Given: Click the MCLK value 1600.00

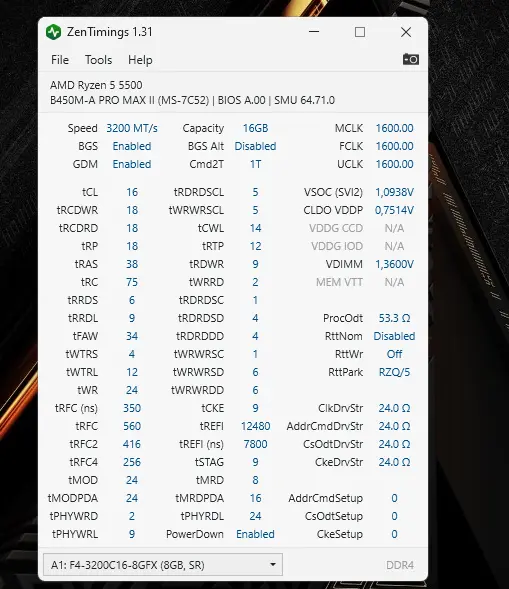Looking at the screenshot, I should [394, 128].
